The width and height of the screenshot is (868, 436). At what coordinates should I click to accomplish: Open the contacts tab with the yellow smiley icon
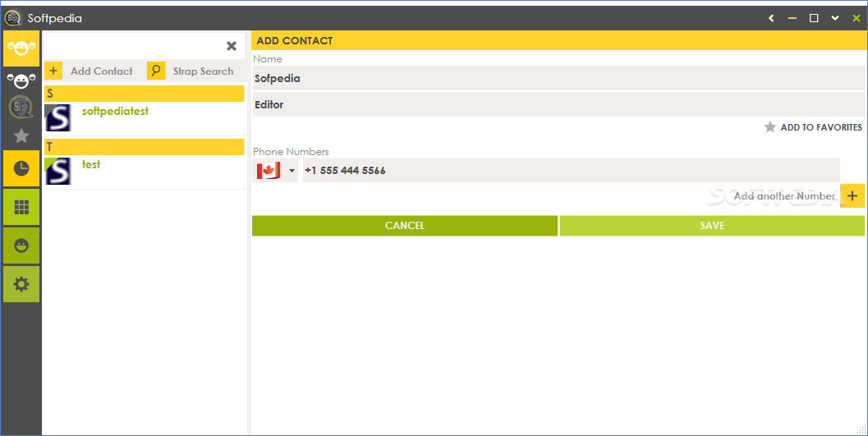click(21, 48)
